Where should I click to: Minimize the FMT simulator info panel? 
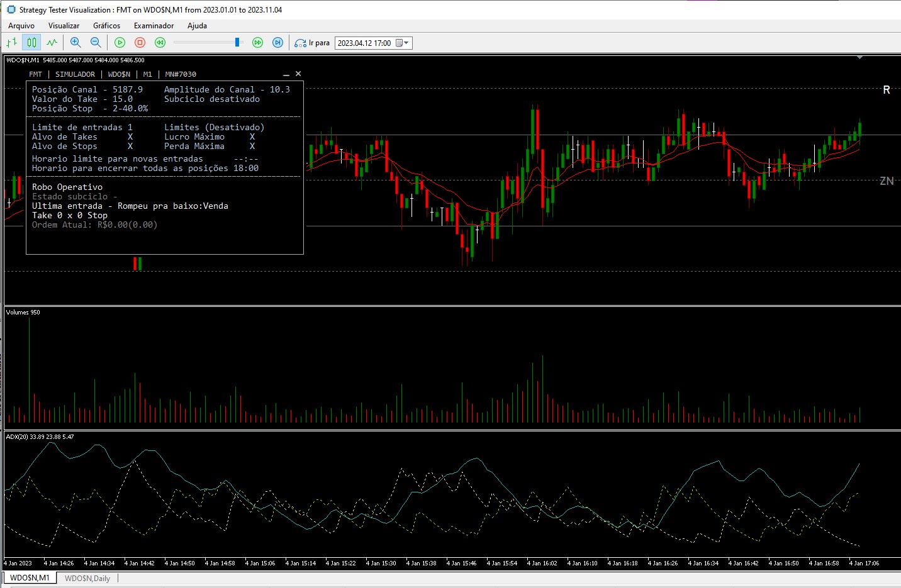tap(286, 74)
